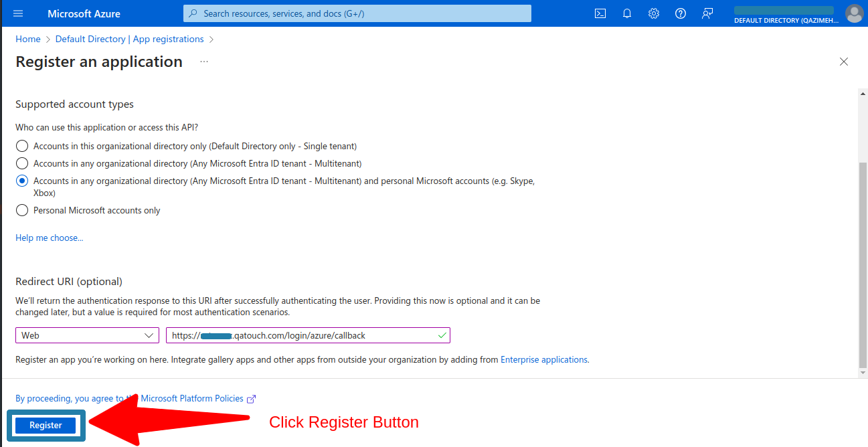Click the scrollbar up arrow
This screenshot has height=447, width=868.
point(863,94)
